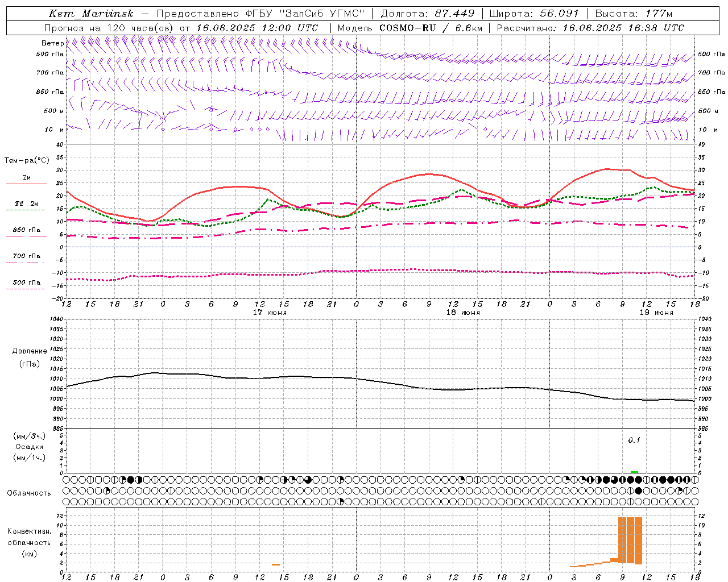Click the '0.1' precipitation amount value

tap(634, 440)
